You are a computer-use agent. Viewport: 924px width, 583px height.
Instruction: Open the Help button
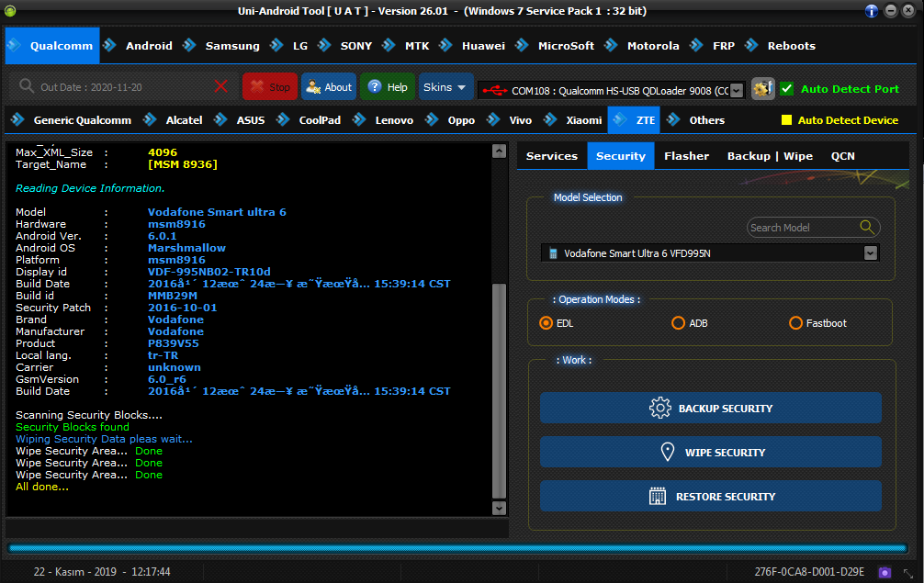(388, 87)
